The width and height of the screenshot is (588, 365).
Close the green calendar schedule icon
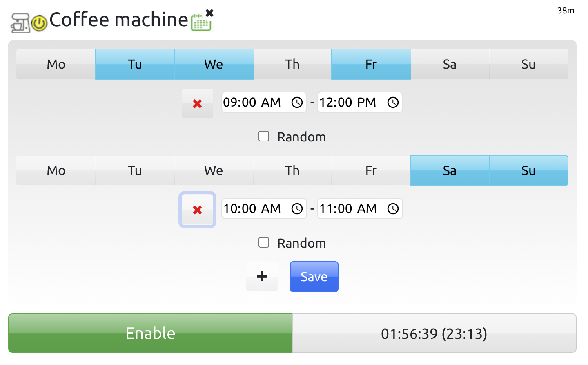[209, 13]
